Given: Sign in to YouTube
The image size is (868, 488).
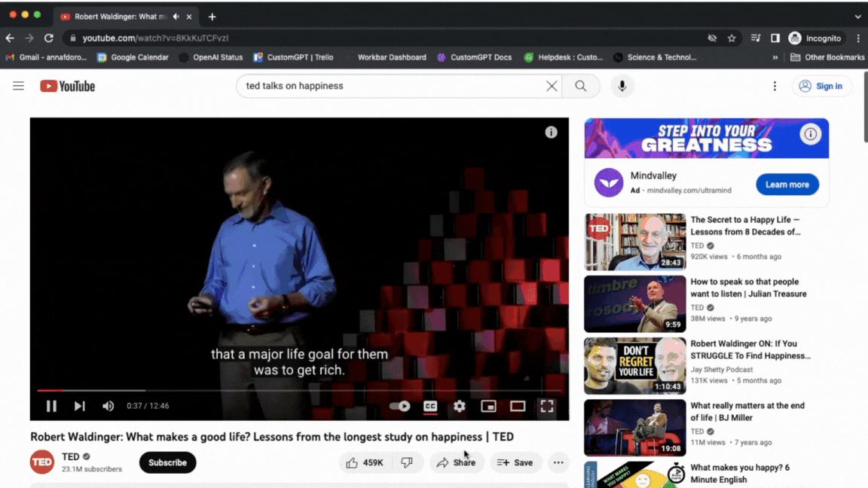Looking at the screenshot, I should coord(821,86).
